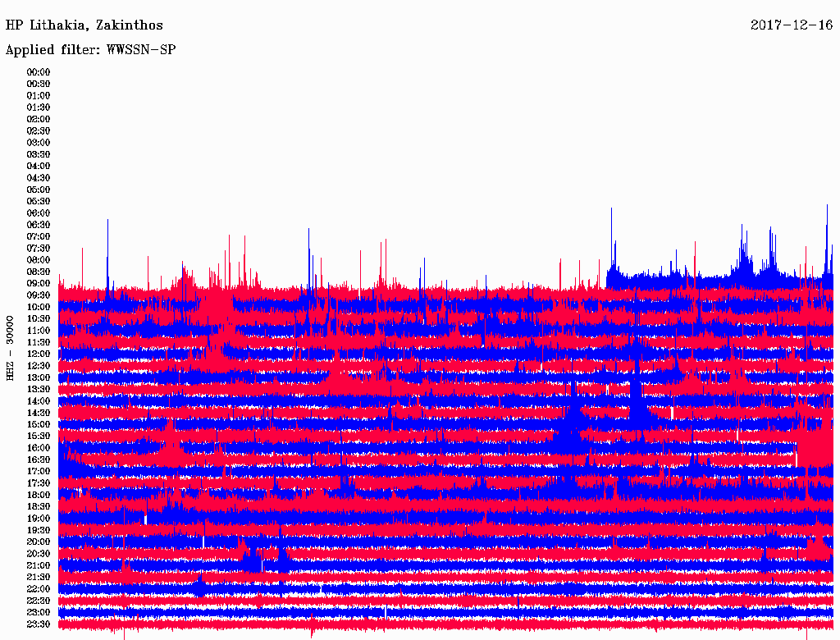Select the 18:30 time label
The image size is (840, 640).
click(39, 506)
